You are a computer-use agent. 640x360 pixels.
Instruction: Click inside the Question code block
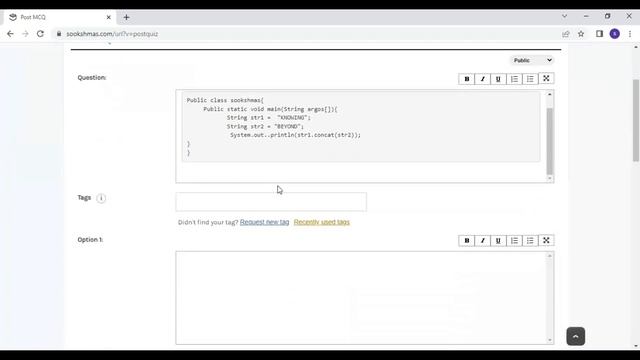(361, 127)
